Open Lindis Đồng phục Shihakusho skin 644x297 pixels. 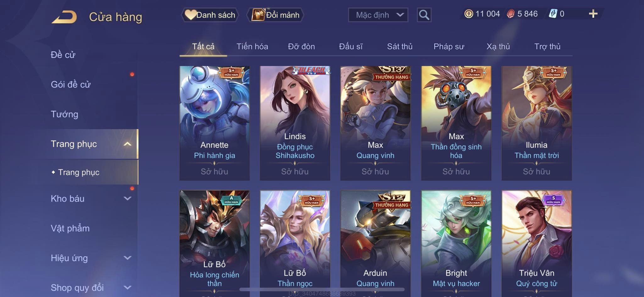(x=295, y=123)
